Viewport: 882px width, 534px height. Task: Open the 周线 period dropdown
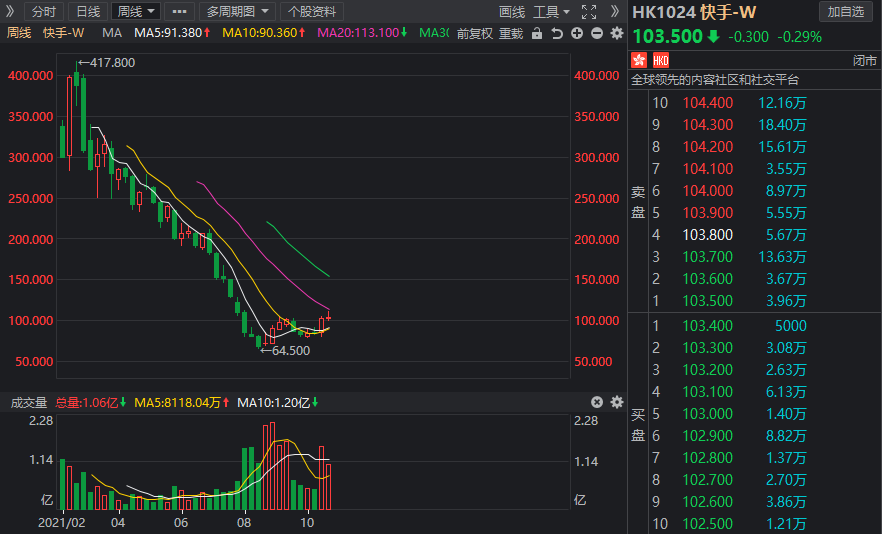(136, 11)
